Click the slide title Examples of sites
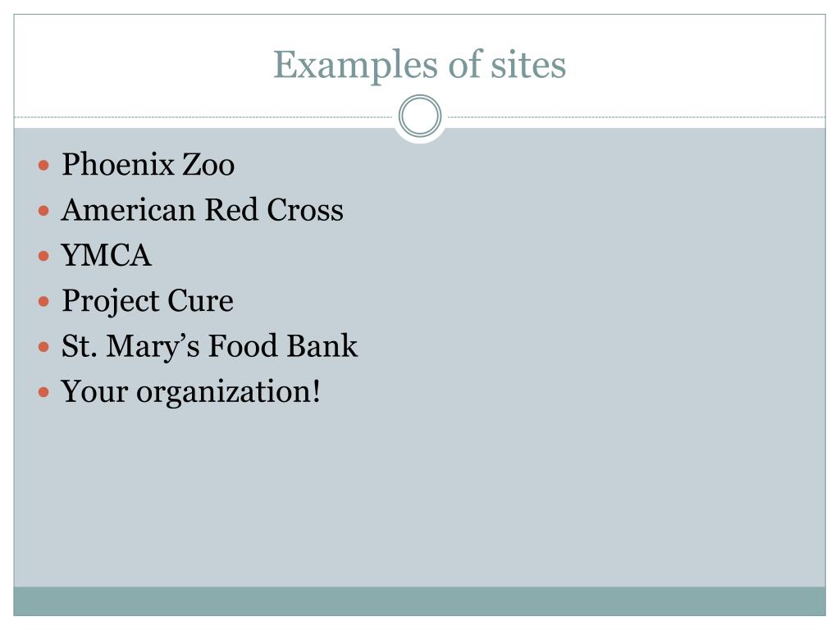The width and height of the screenshot is (840, 630). point(419,66)
